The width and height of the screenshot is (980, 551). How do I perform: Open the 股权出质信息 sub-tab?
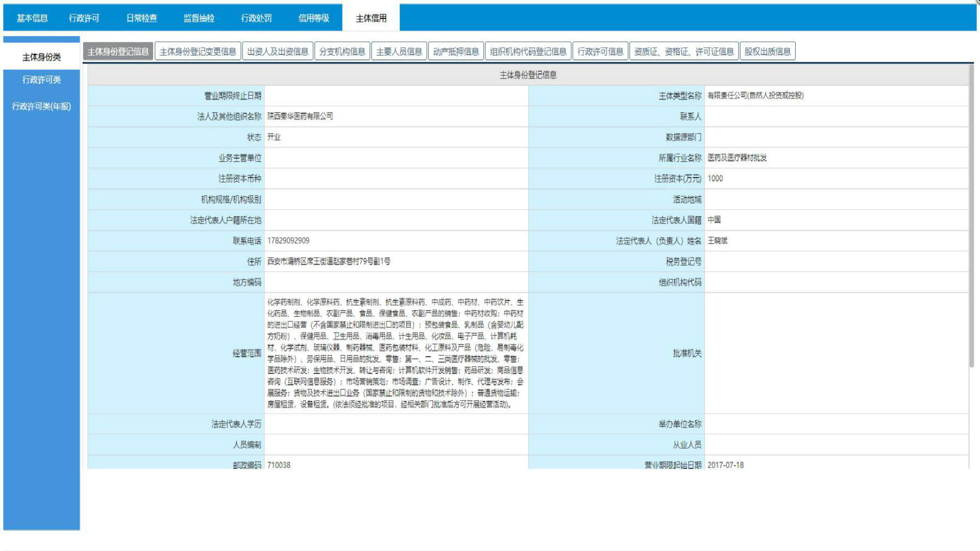click(767, 52)
